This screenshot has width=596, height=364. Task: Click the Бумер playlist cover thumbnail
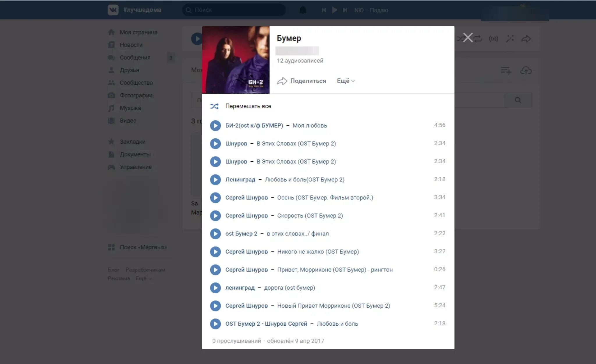click(x=236, y=60)
